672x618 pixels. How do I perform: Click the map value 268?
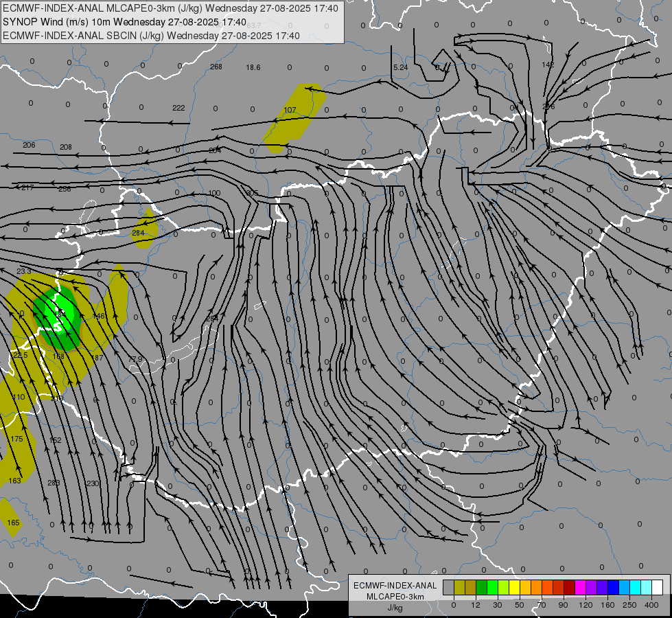(x=216, y=67)
